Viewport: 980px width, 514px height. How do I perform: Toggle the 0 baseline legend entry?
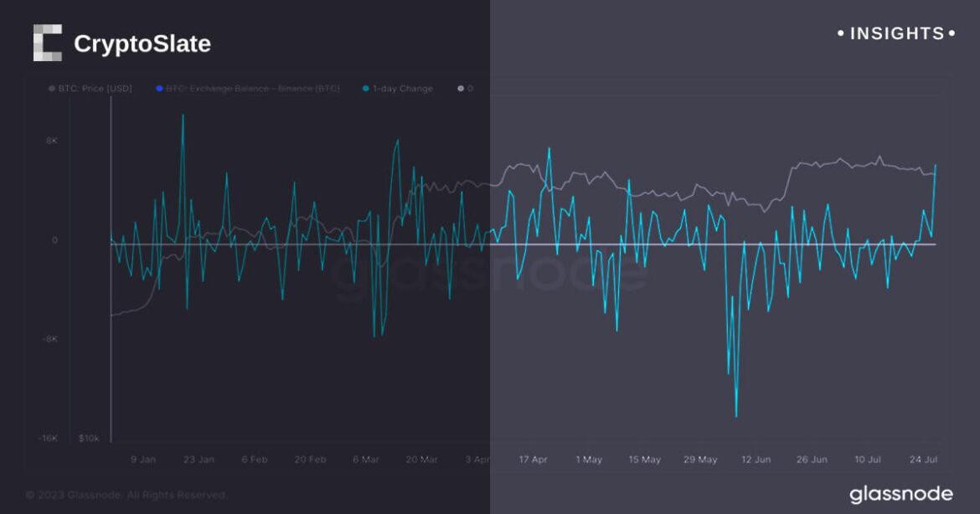[x=469, y=88]
